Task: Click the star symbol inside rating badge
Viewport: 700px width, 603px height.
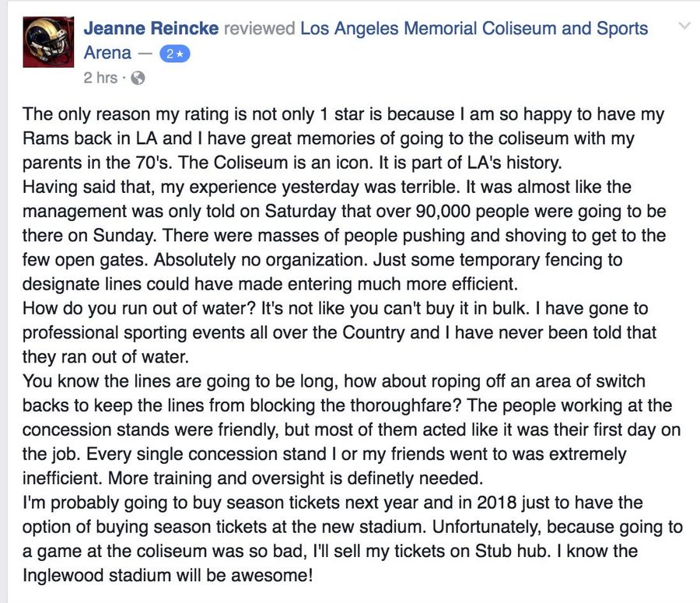Action: (x=180, y=54)
